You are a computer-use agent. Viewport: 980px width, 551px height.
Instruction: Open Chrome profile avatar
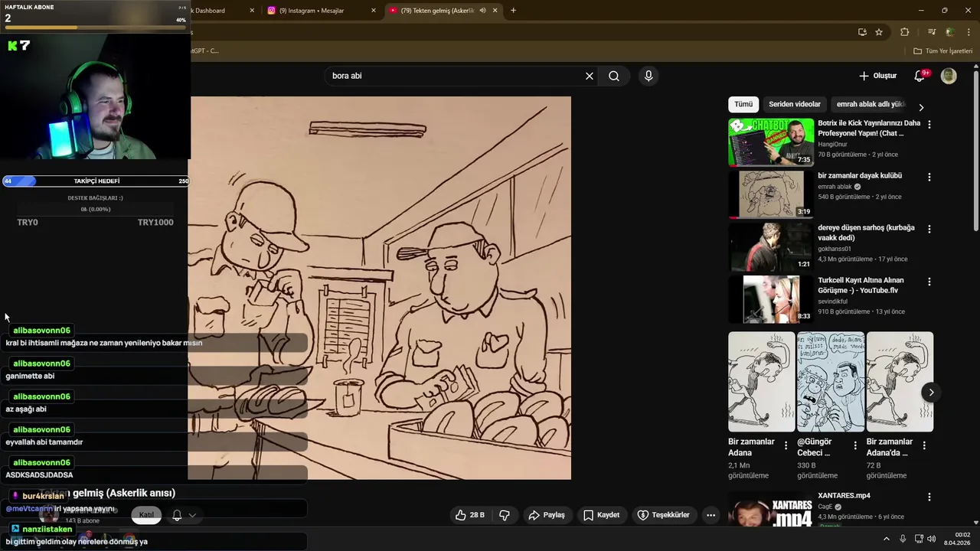tap(949, 32)
